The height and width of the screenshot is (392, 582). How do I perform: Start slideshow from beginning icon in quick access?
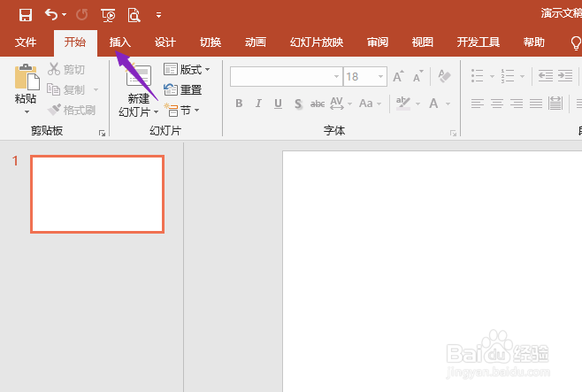(108, 15)
